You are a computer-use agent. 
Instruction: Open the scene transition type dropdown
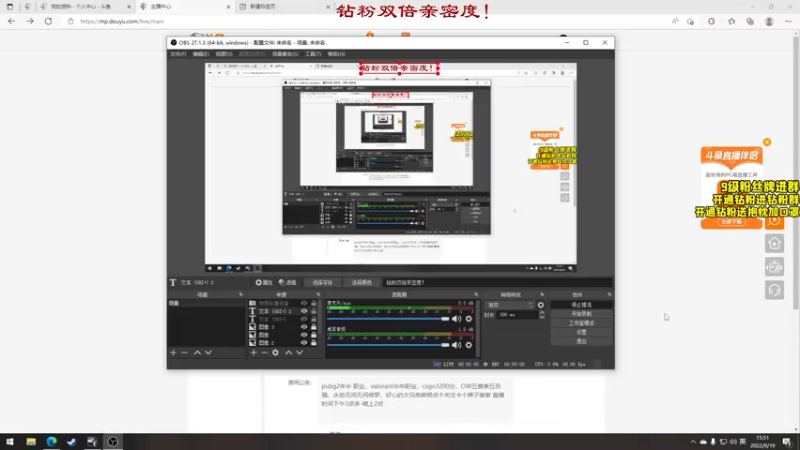(x=510, y=305)
